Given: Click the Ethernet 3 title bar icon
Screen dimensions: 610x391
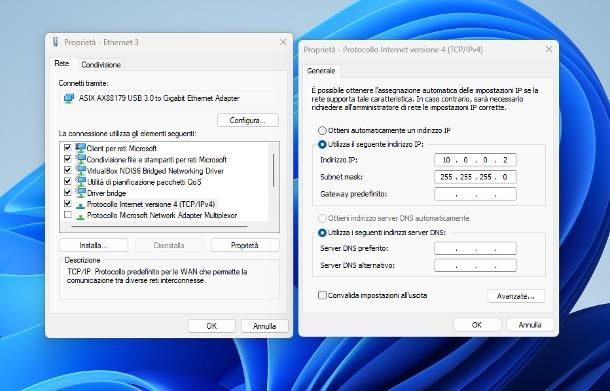Looking at the screenshot, I should click(56, 42).
